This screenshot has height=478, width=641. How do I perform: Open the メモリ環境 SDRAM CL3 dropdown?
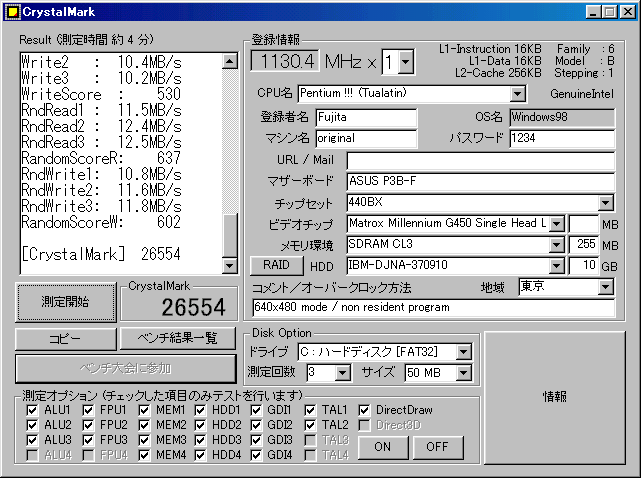click(x=556, y=245)
